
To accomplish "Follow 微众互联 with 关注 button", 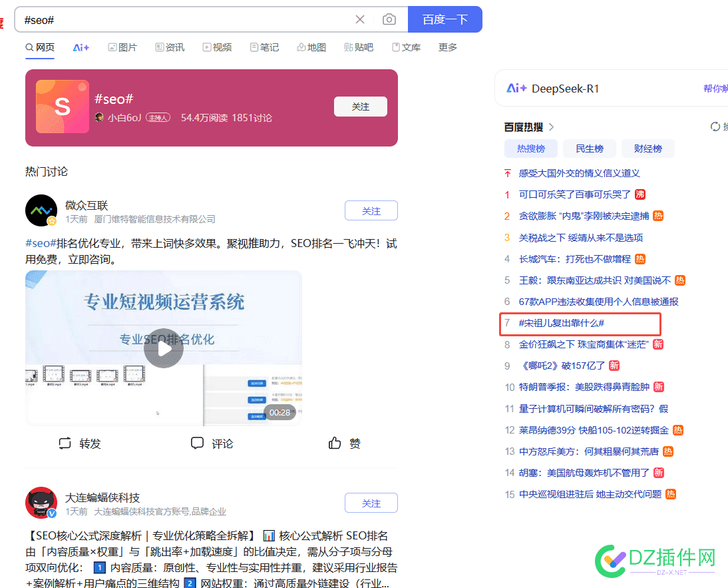I will tap(371, 211).
